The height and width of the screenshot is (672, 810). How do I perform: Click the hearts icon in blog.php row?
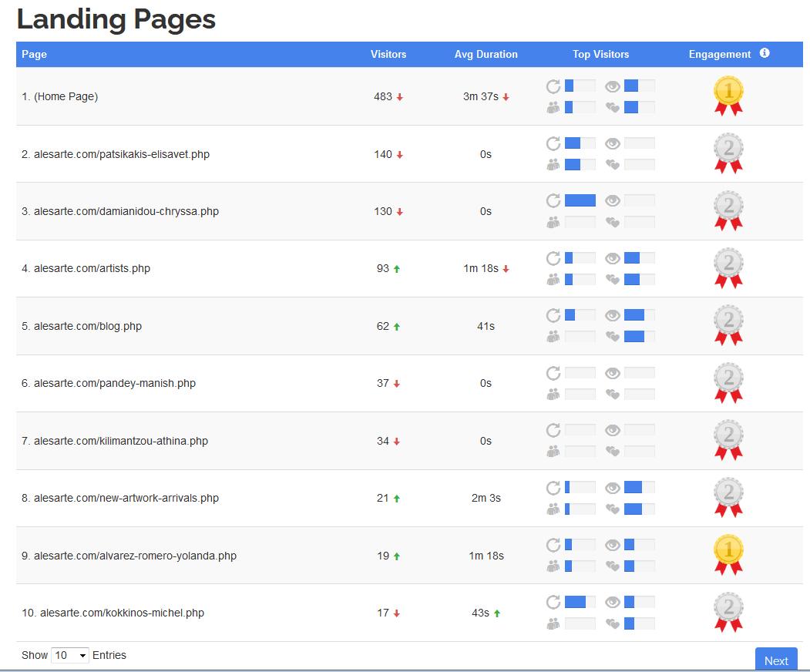pos(613,337)
